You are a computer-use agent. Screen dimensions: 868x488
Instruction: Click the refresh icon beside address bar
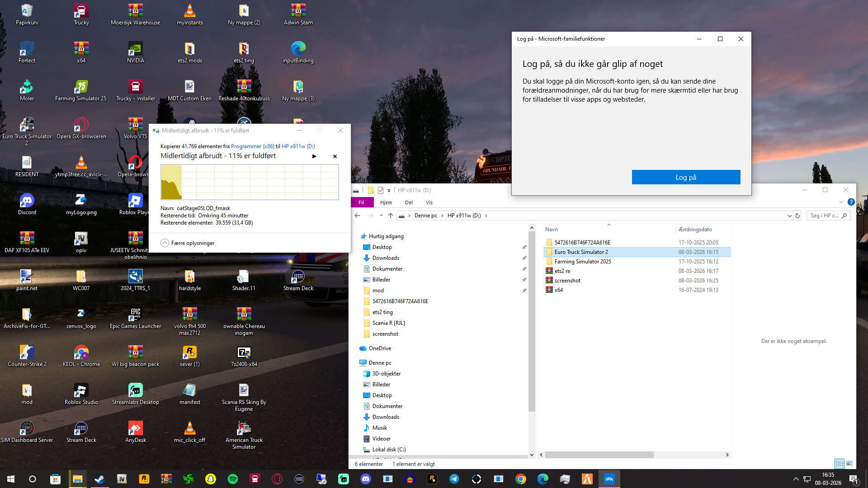click(797, 216)
